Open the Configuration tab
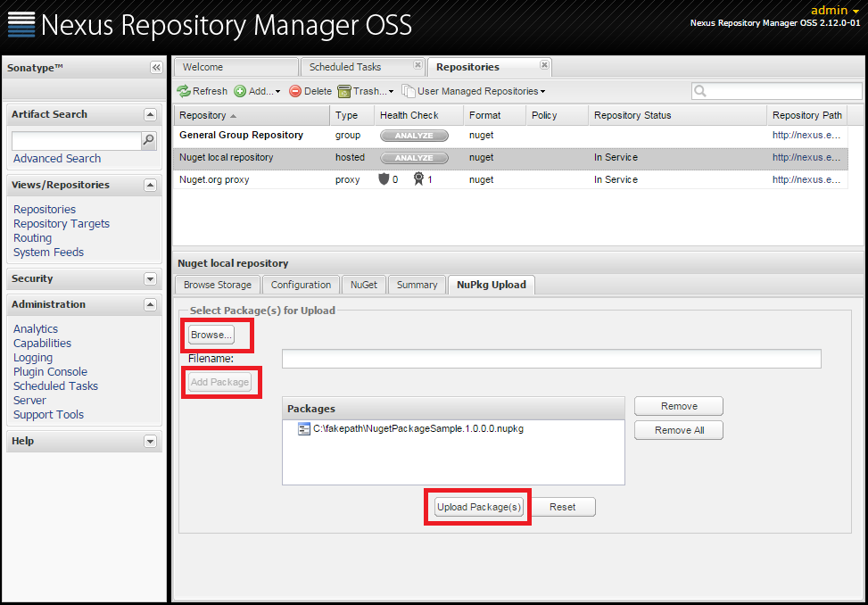Image resolution: width=868 pixels, height=605 pixels. [301, 285]
